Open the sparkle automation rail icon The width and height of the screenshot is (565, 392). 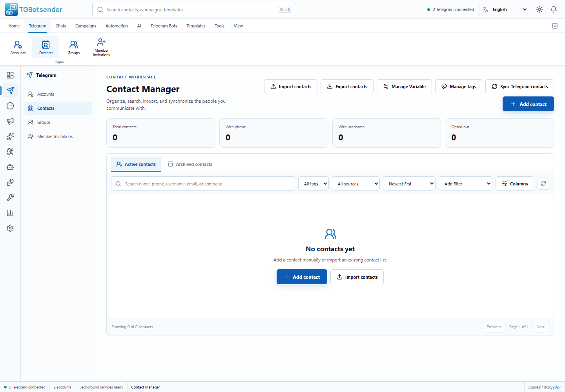click(x=10, y=136)
